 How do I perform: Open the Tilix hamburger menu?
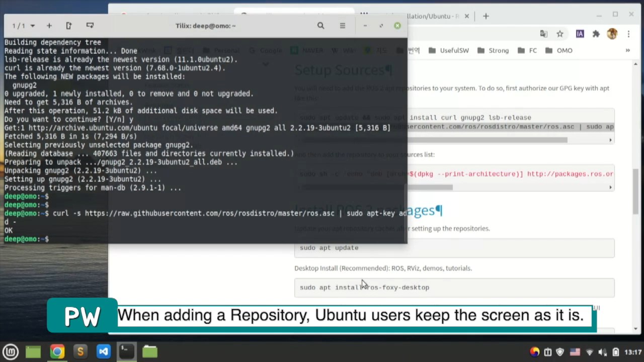tap(343, 26)
